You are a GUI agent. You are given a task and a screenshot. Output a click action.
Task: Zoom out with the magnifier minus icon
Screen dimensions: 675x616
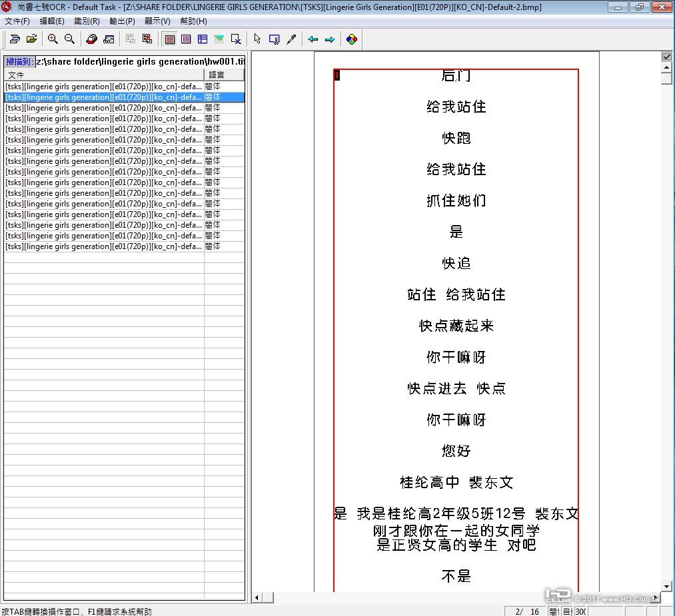tap(69, 39)
